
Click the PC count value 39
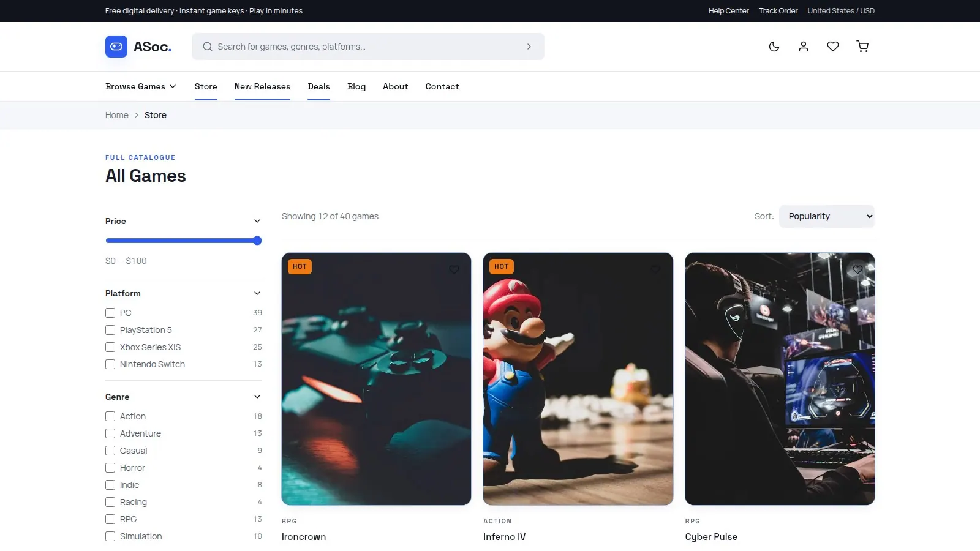pyautogui.click(x=257, y=313)
